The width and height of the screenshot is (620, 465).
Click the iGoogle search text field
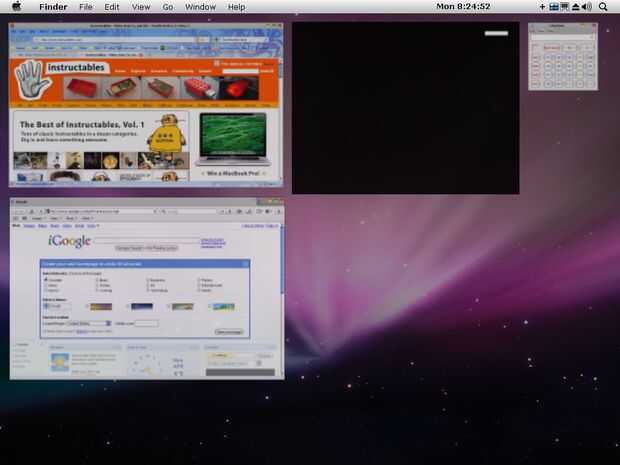[x=147, y=240]
